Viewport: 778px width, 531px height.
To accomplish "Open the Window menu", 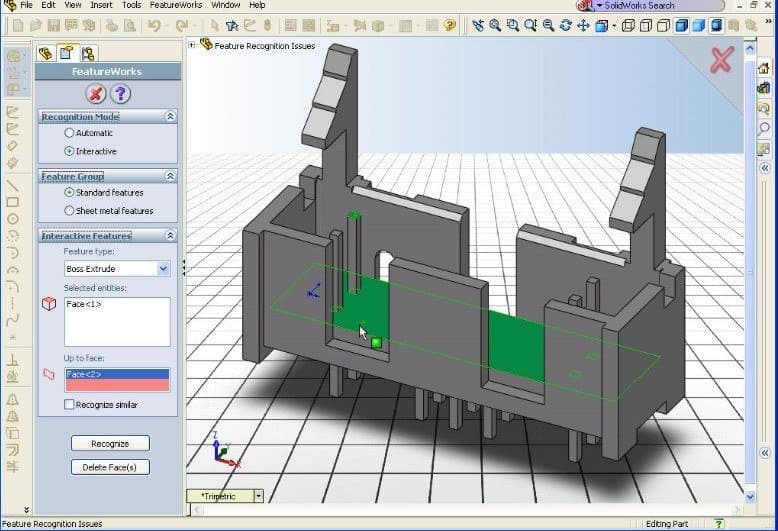I will [x=226, y=5].
